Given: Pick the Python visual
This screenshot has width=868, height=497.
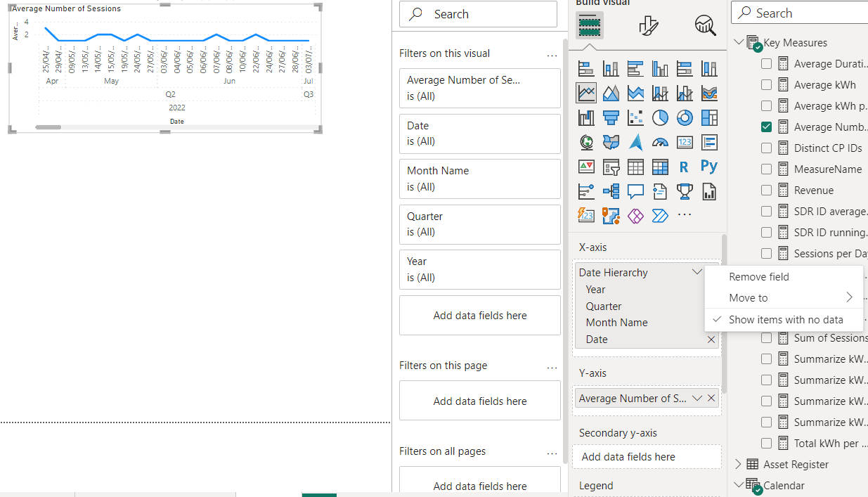Looking at the screenshot, I should 709,167.
